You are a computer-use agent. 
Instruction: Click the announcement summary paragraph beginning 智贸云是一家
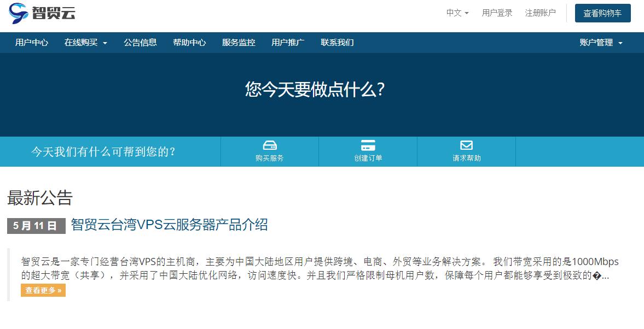320,268
